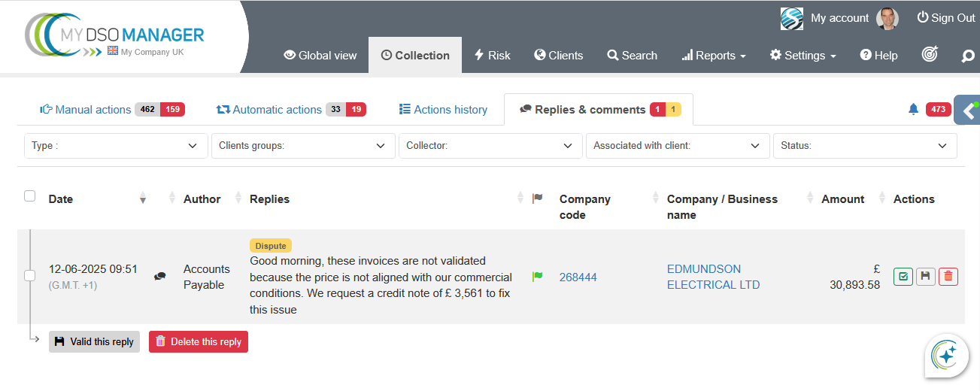
Task: Click the green flag on the dispute row
Action: pos(537,277)
